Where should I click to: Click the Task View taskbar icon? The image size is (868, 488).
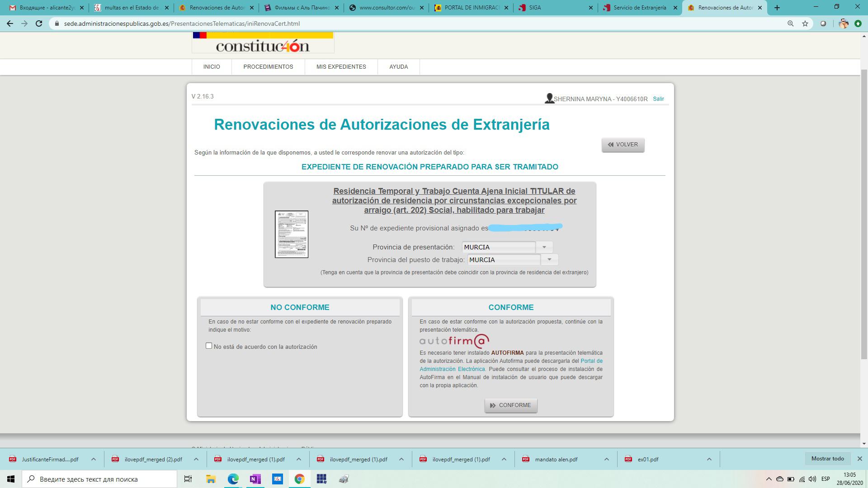pos(188,479)
